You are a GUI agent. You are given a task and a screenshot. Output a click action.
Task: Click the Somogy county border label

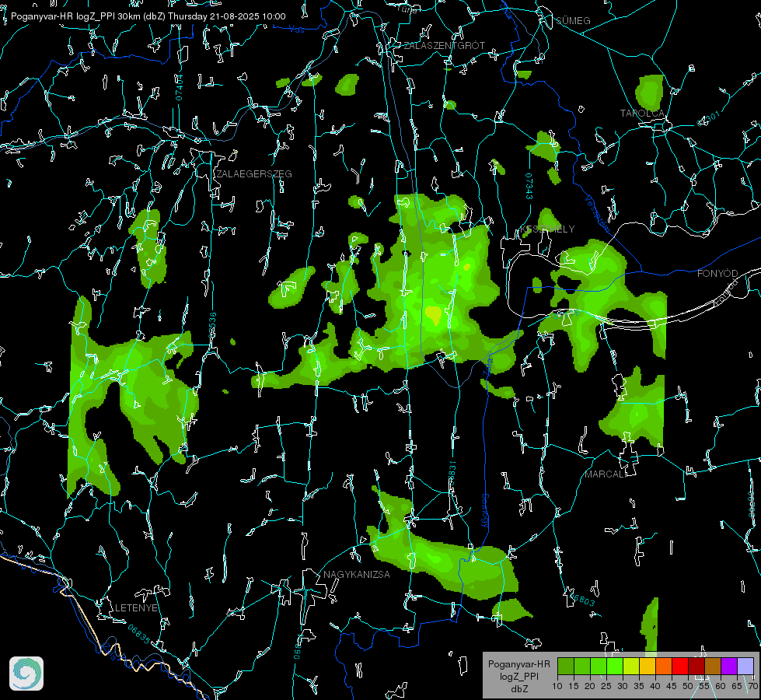485,511
